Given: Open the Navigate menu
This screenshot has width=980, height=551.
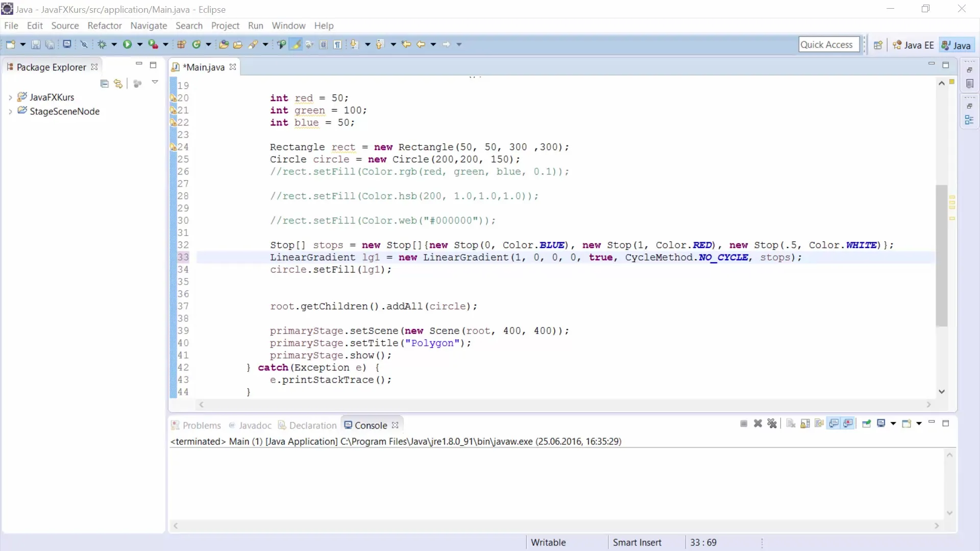Looking at the screenshot, I should (149, 26).
